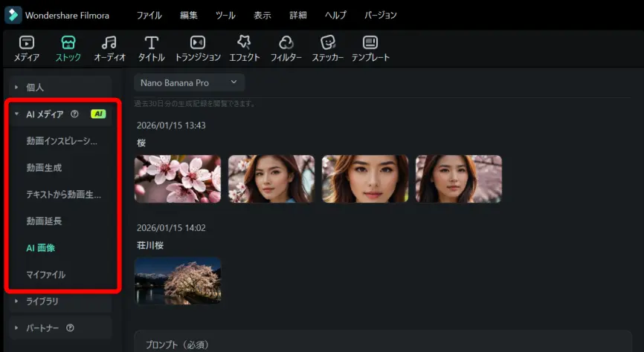Select first woman portrait with blue top
The width and height of the screenshot is (644, 352).
click(271, 179)
